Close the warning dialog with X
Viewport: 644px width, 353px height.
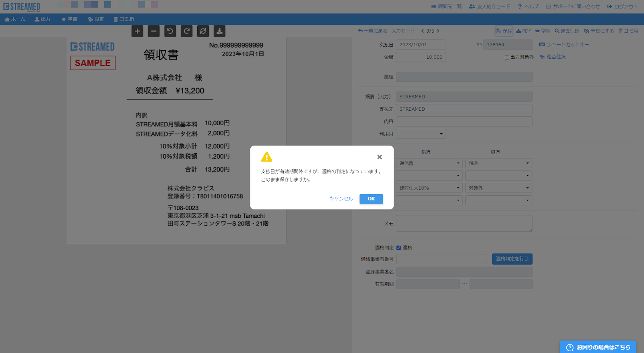[x=380, y=157]
